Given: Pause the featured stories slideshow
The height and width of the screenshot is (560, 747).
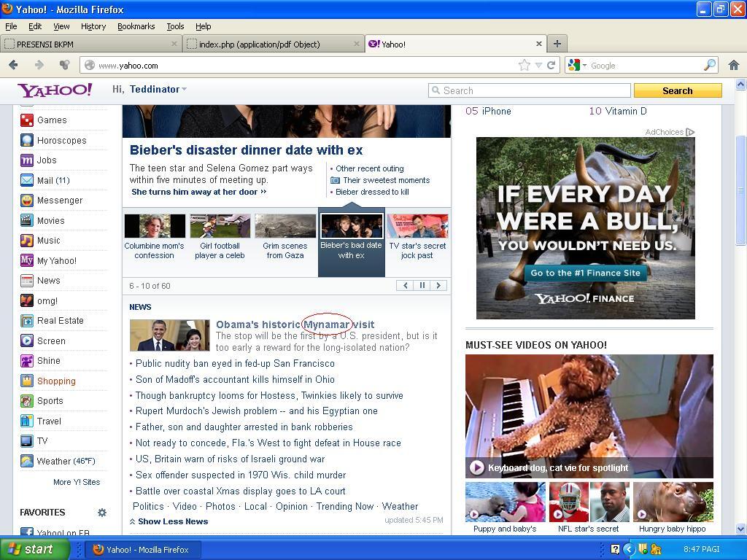Looking at the screenshot, I should (x=422, y=285).
